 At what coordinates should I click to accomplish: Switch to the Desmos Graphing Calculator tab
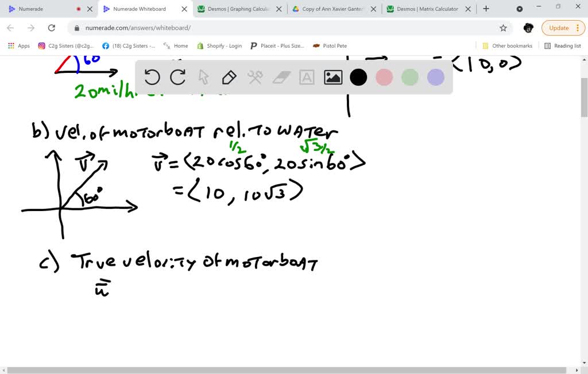(x=237, y=9)
